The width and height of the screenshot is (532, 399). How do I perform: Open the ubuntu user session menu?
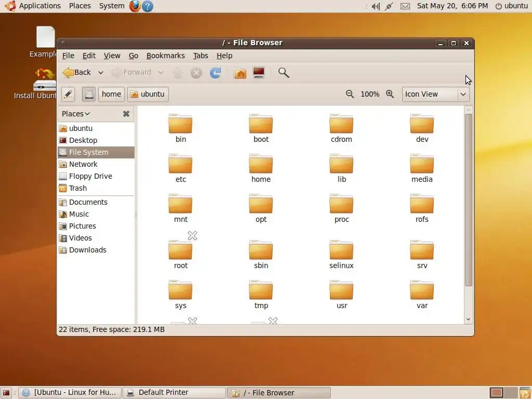coord(512,6)
